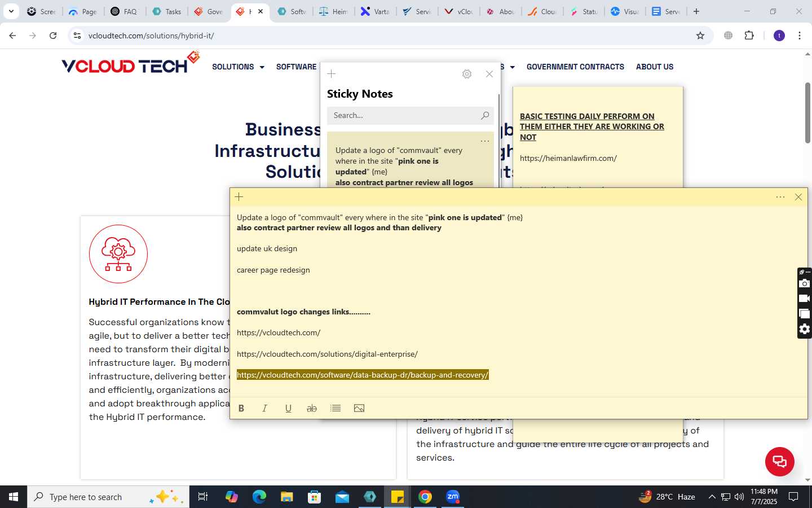The height and width of the screenshot is (508, 812).
Task: Click the Windows taskbar search box
Action: click(x=108, y=497)
